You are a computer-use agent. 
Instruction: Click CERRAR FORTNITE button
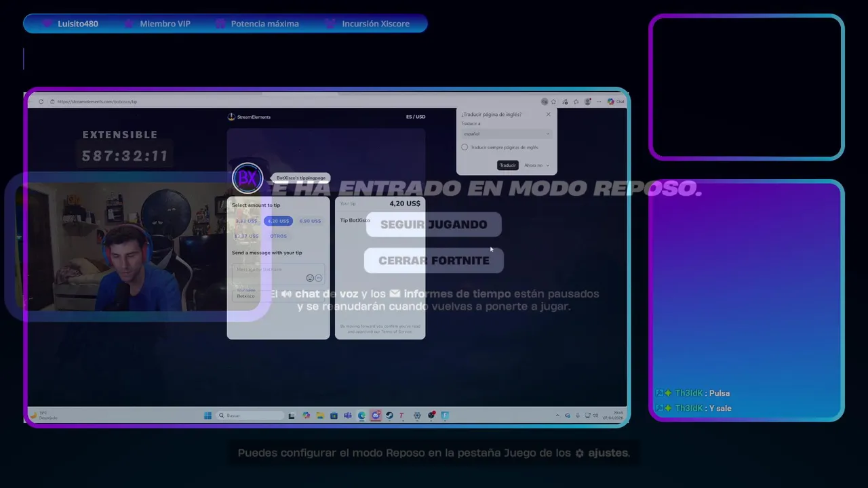(434, 260)
